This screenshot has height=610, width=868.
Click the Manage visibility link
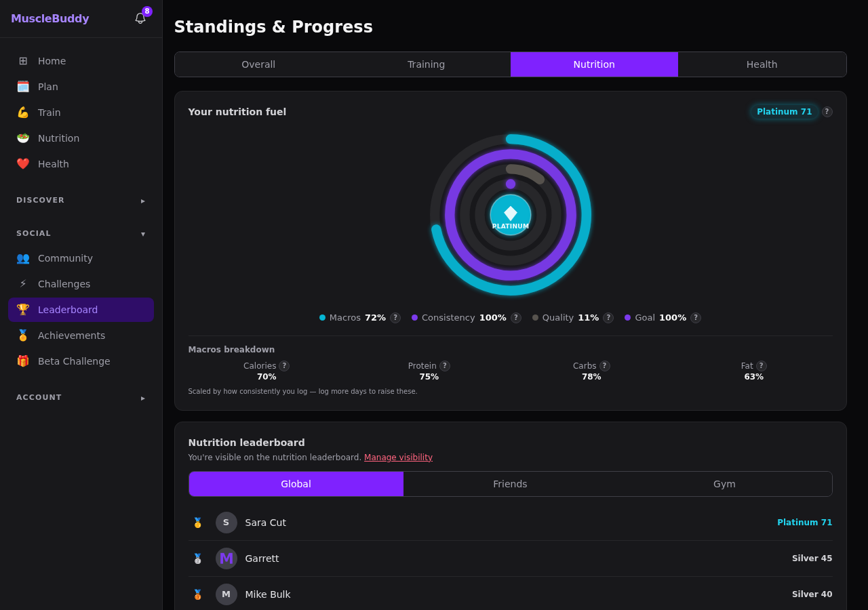point(398,457)
